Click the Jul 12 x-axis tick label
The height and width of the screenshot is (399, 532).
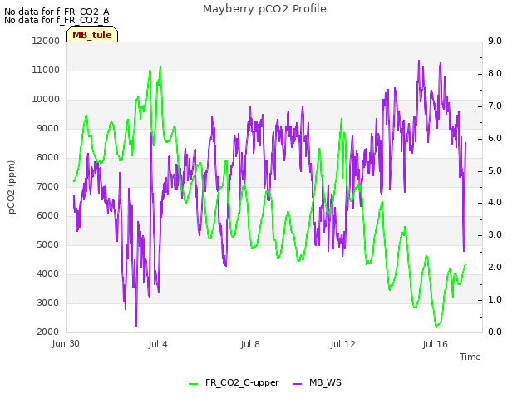click(342, 344)
